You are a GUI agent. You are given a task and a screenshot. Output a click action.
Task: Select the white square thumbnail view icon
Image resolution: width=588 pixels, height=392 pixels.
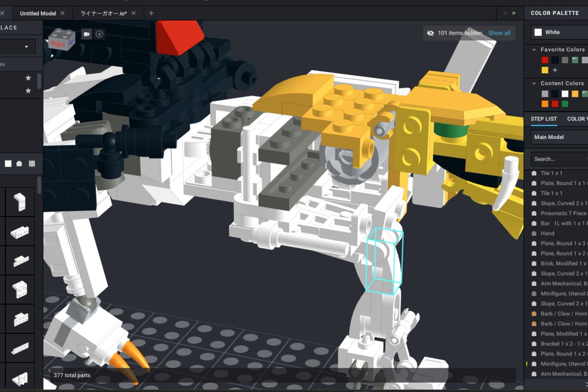pos(8,164)
